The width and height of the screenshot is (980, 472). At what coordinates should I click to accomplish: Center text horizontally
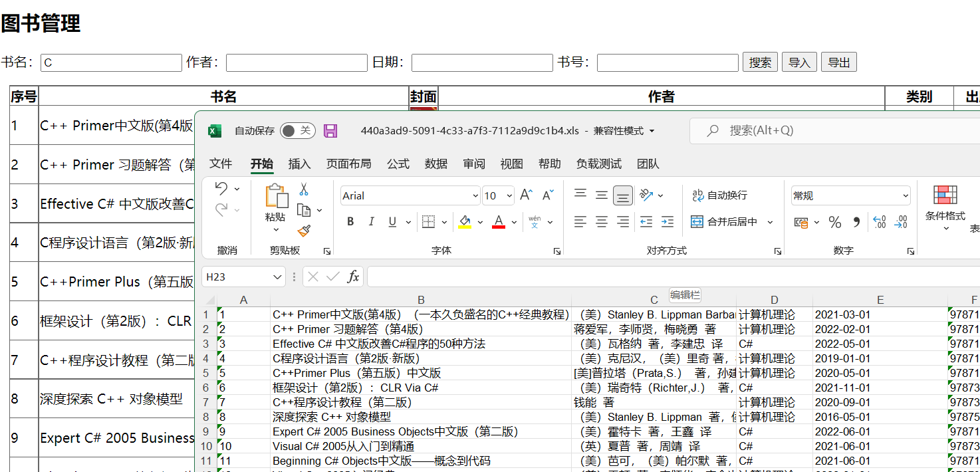[x=602, y=221]
